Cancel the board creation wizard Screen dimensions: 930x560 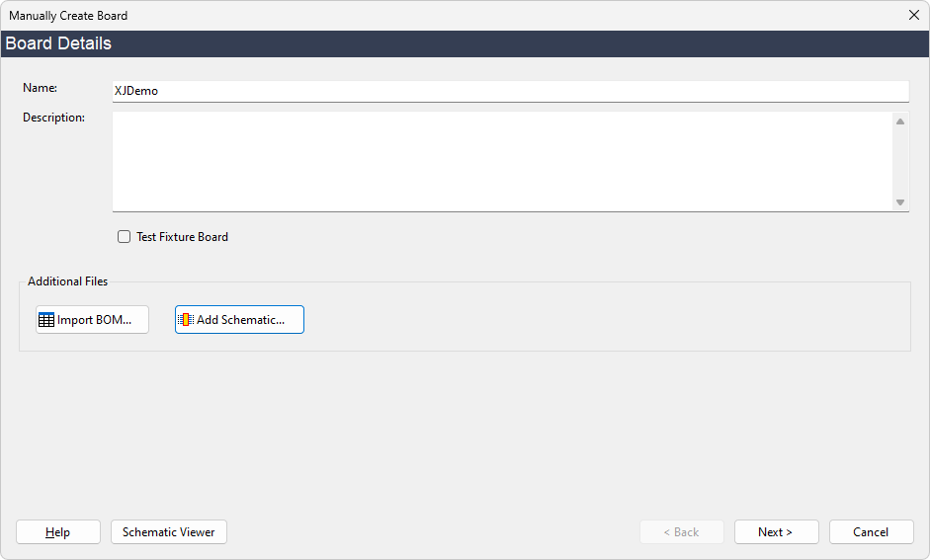tap(871, 532)
